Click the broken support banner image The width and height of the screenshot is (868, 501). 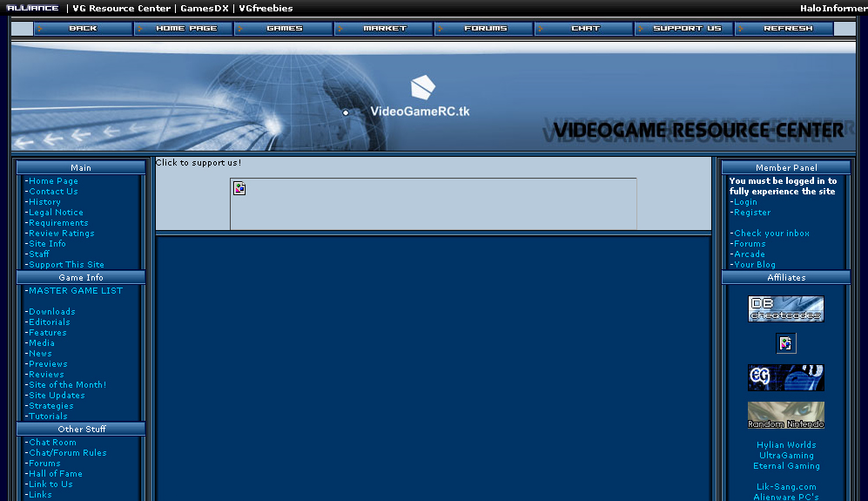(239, 188)
